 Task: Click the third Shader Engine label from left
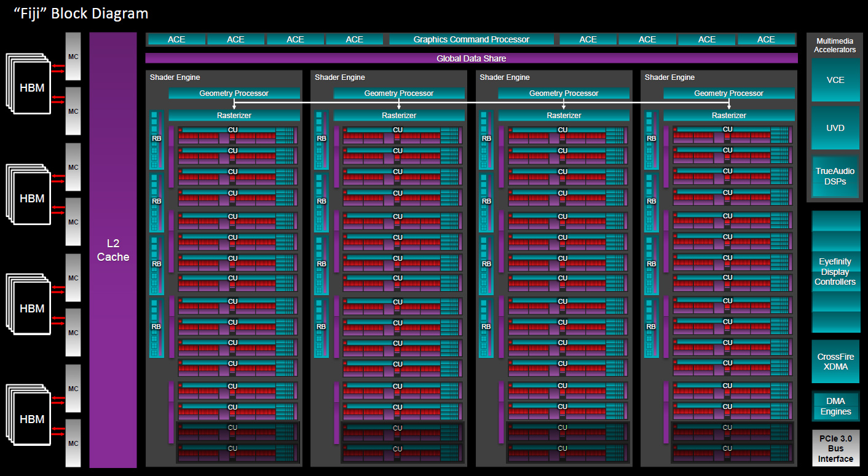[504, 77]
